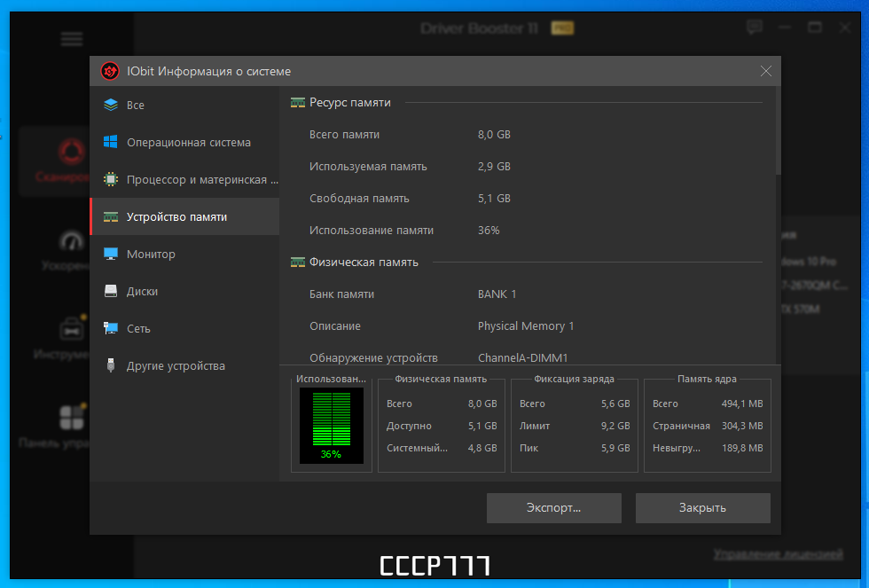Open the Диски drive icon
869x588 pixels.
pyautogui.click(x=111, y=291)
